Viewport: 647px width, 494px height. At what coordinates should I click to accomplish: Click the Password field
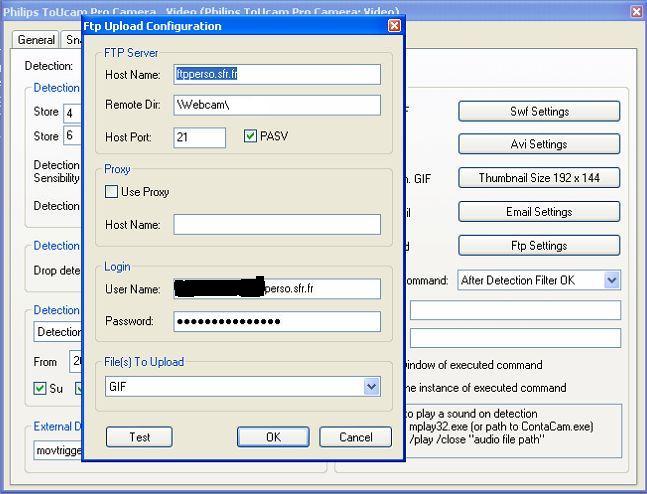point(277,321)
